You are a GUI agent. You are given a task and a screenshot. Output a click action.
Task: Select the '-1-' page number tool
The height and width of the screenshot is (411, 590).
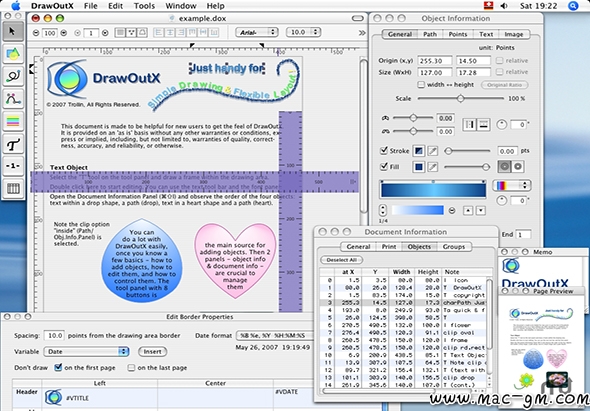pyautogui.click(x=13, y=166)
